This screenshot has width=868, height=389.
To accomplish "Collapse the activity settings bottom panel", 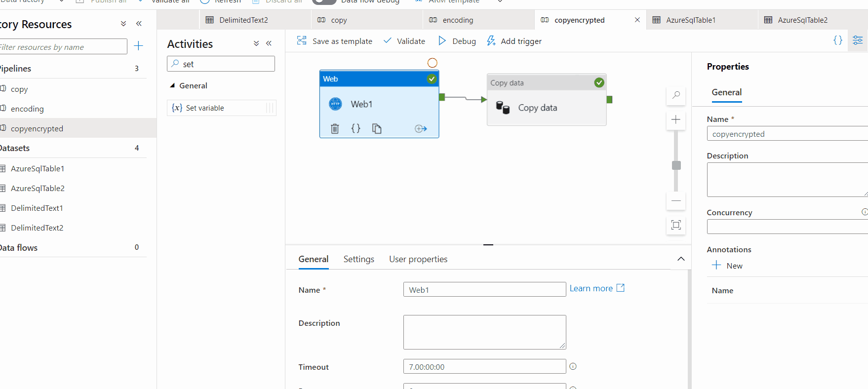I will [x=681, y=259].
